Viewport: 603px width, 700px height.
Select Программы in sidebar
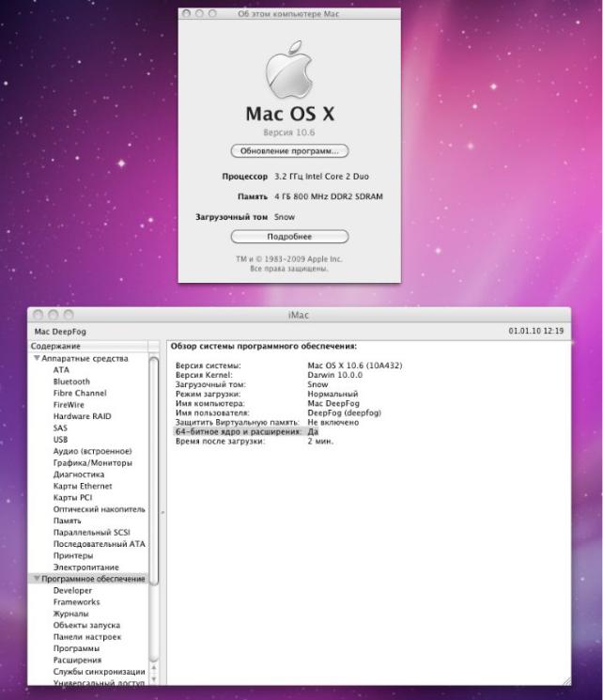tap(76, 648)
